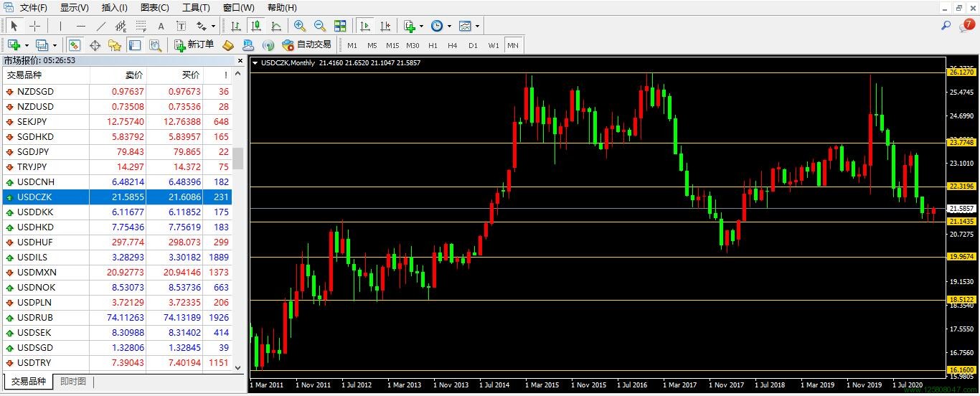Screen dimensions: 980x396
Task: Open the signals radio-wave icon
Action: click(x=268, y=45)
